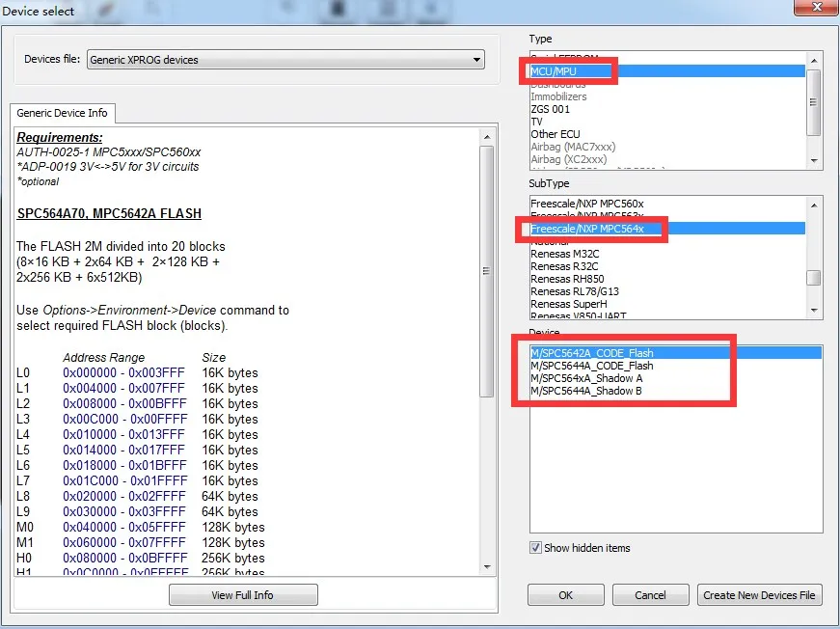
Task: Select Renesas RH850 subtype
Action: [x=667, y=279]
